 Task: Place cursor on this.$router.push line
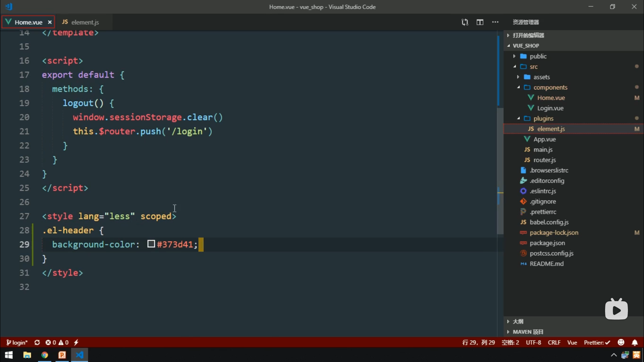pyautogui.click(x=143, y=131)
